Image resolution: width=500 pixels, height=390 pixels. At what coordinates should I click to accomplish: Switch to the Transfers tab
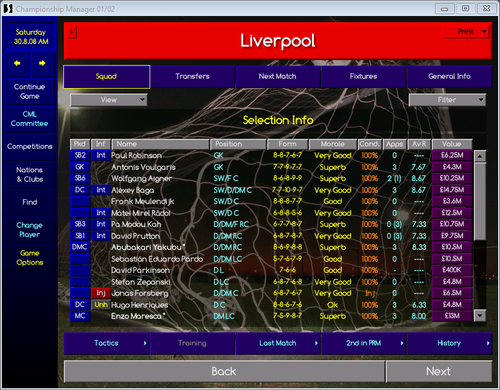tap(192, 77)
